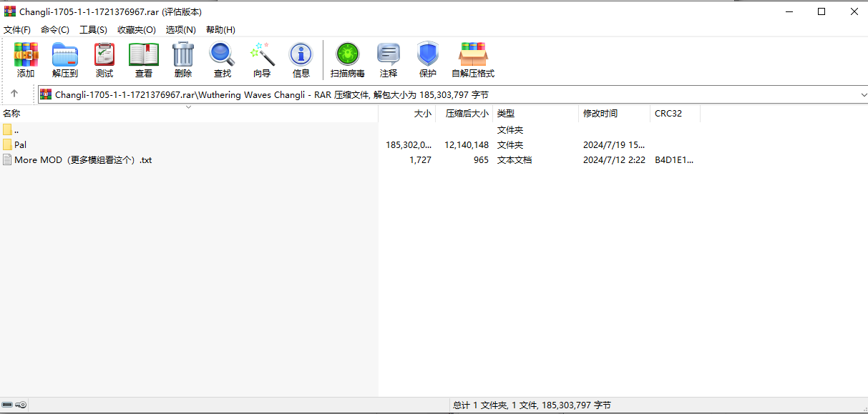
Task: Click the More MOD txt file icon
Action: click(7, 159)
